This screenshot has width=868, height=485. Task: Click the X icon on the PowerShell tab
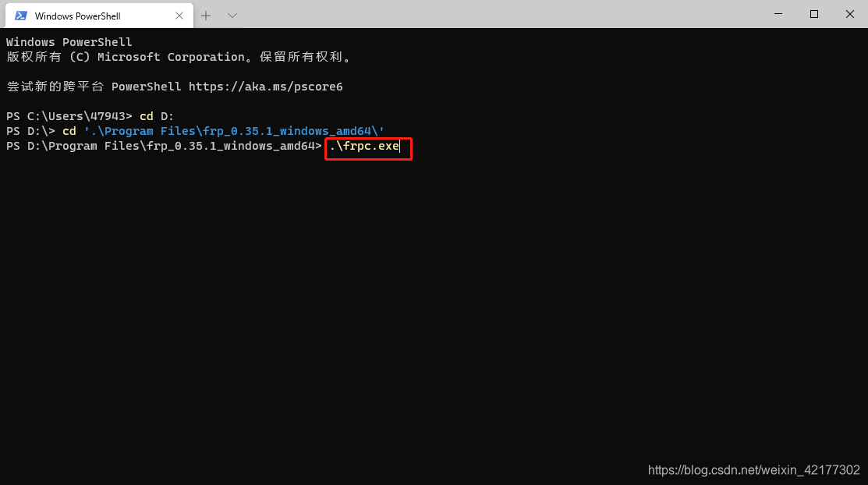click(x=179, y=15)
